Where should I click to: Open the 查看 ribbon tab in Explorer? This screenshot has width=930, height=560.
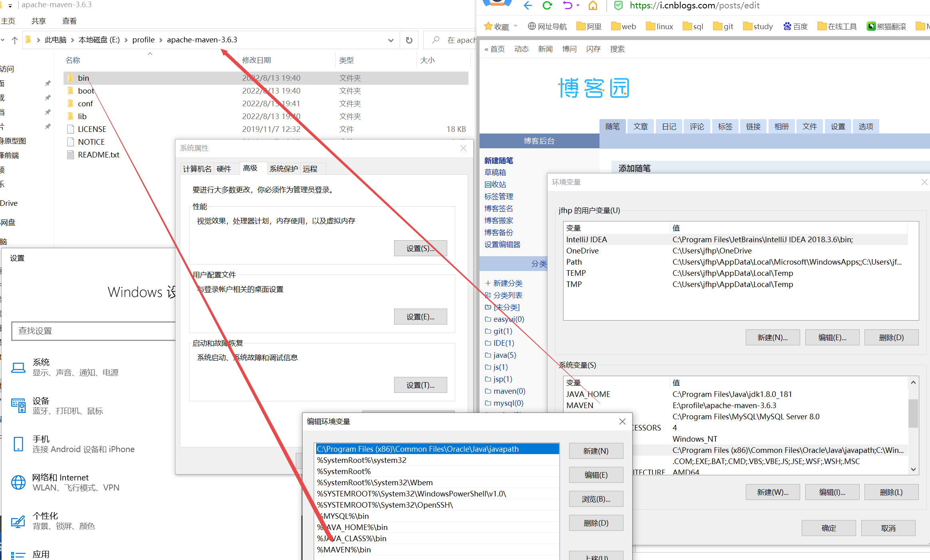[70, 21]
